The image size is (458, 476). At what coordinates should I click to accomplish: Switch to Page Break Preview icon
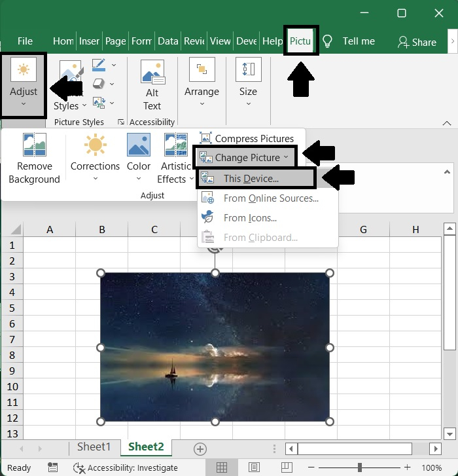287,467
